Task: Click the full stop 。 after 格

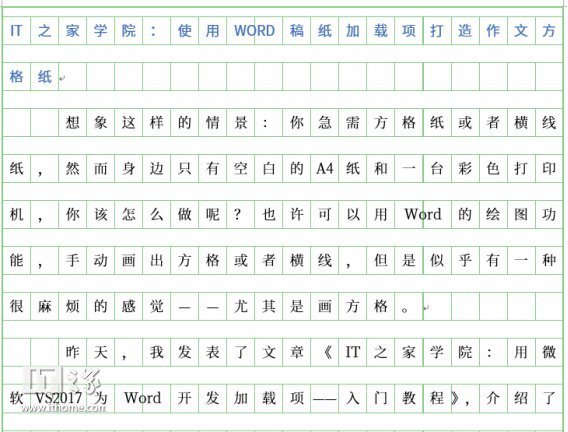Action: coord(405,310)
